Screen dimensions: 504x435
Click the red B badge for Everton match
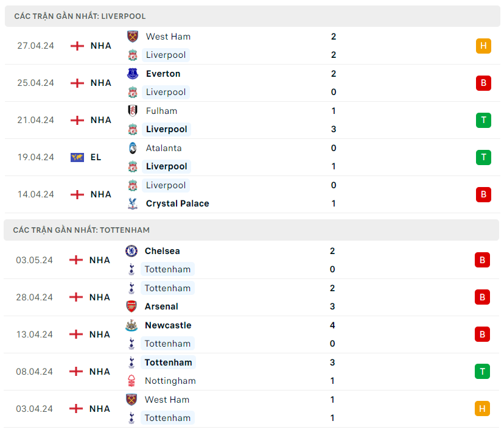coord(483,83)
